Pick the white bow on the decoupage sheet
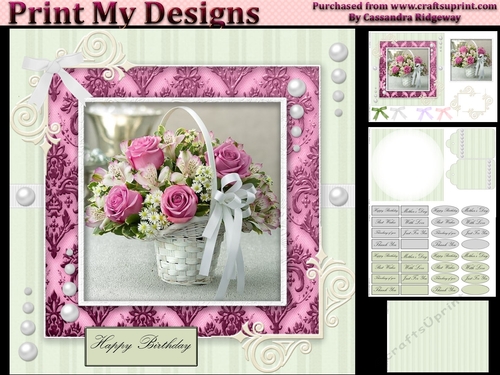Viewport: 500px width, 375px height. (399, 113)
